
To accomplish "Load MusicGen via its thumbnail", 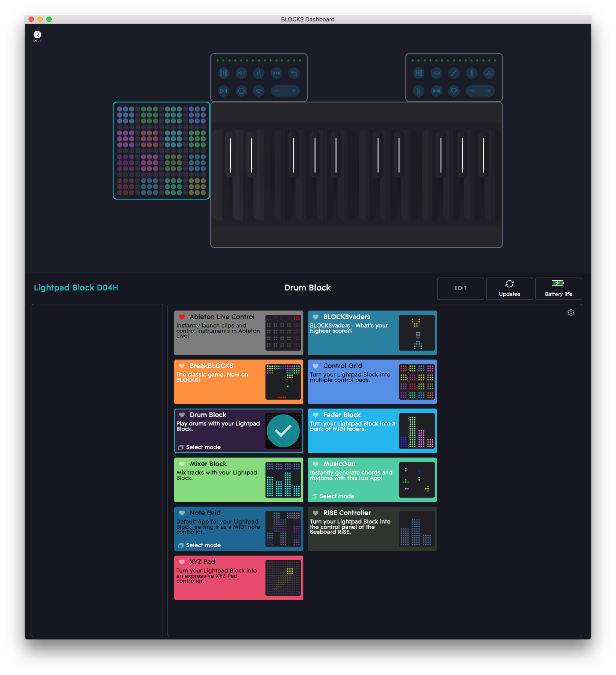I will (x=417, y=480).
